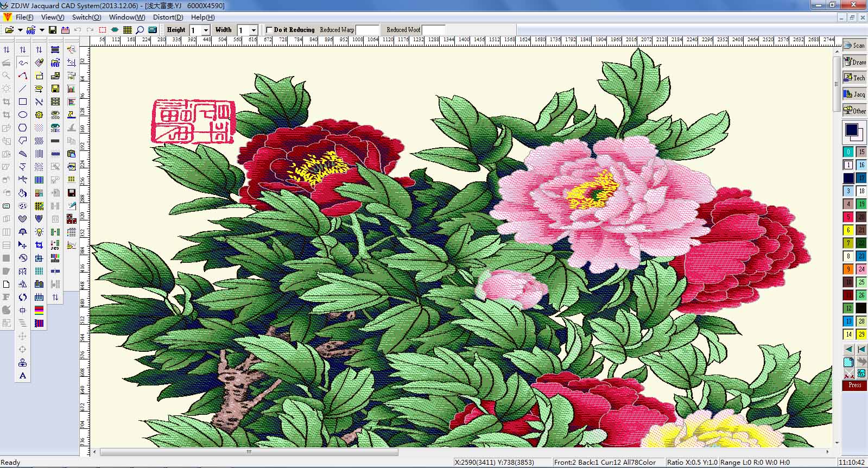Click the current foreground color swatch box
The image size is (868, 468).
click(x=852, y=130)
